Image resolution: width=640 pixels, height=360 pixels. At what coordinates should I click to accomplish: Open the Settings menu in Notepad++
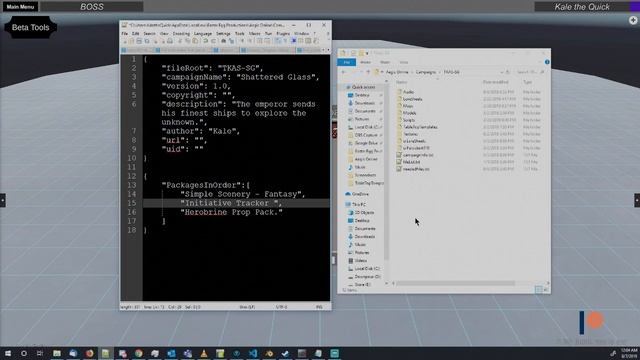223,33
